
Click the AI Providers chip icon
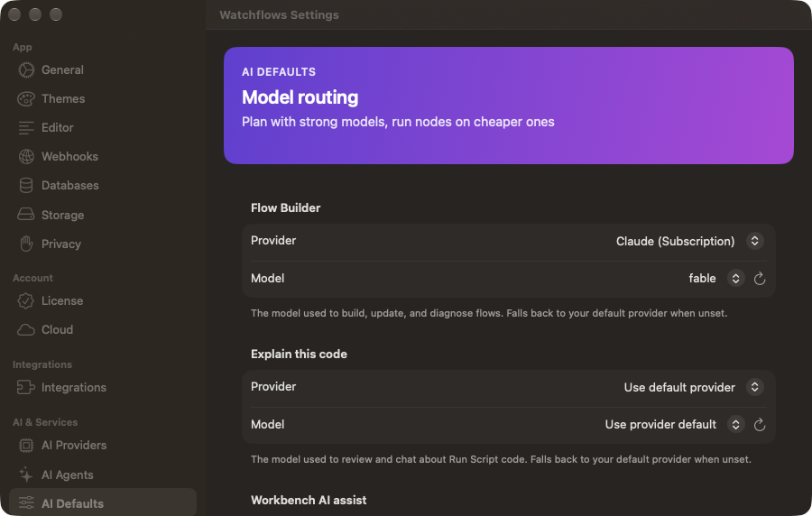pyautogui.click(x=26, y=445)
